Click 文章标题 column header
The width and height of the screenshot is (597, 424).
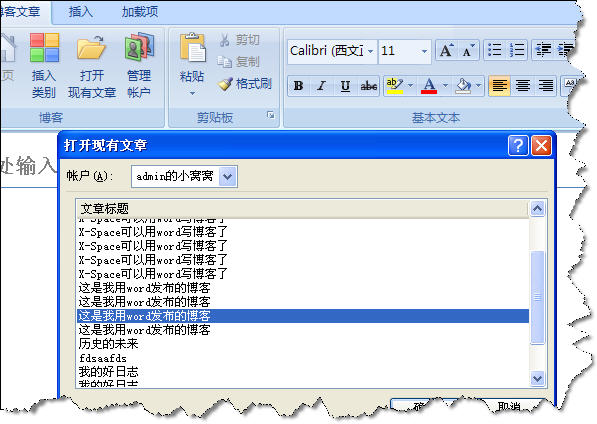tap(302, 209)
